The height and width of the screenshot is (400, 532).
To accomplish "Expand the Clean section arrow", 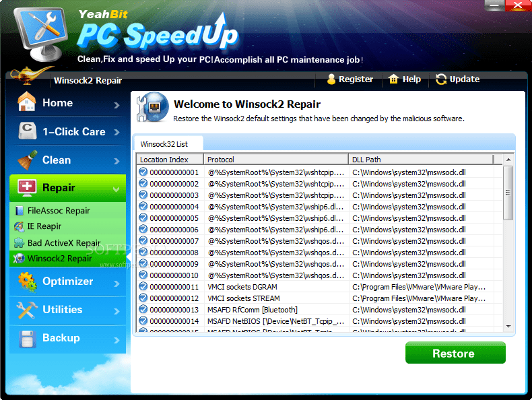I will [117, 161].
